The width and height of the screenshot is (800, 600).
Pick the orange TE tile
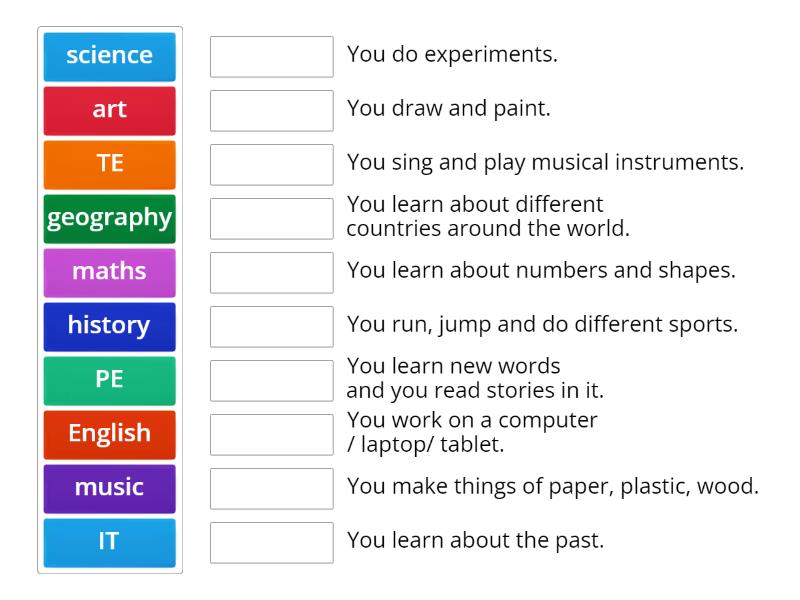coord(109,164)
